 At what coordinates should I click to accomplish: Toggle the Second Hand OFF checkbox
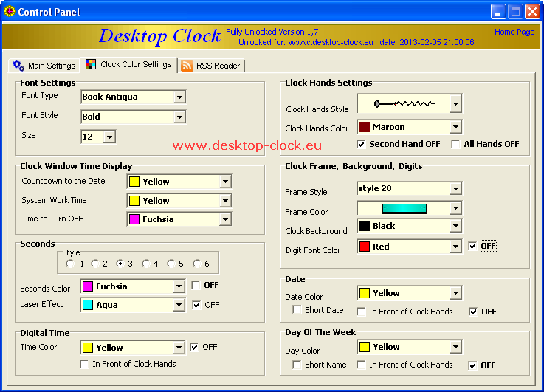click(x=361, y=144)
